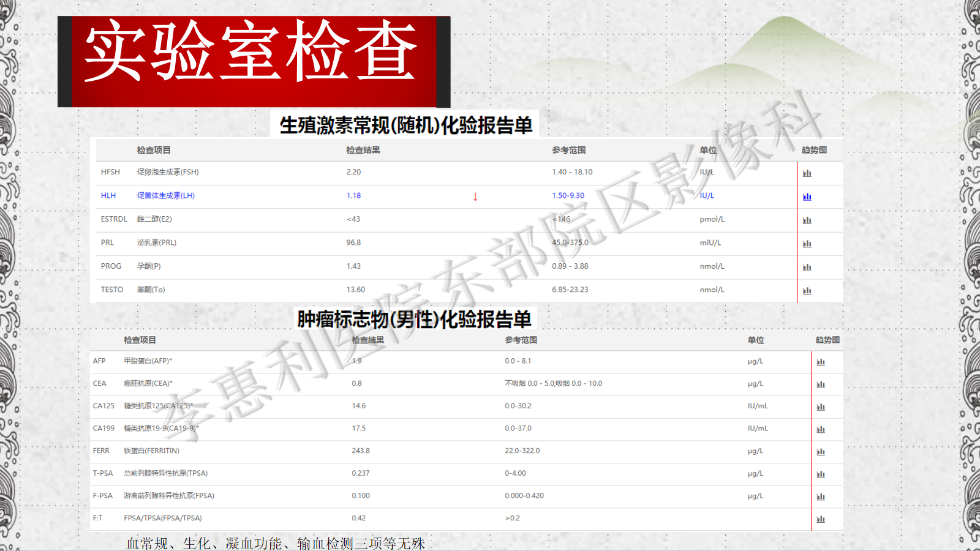Select 孕酮(P) item name
Viewport: 980px width, 551px height.
click(x=149, y=266)
